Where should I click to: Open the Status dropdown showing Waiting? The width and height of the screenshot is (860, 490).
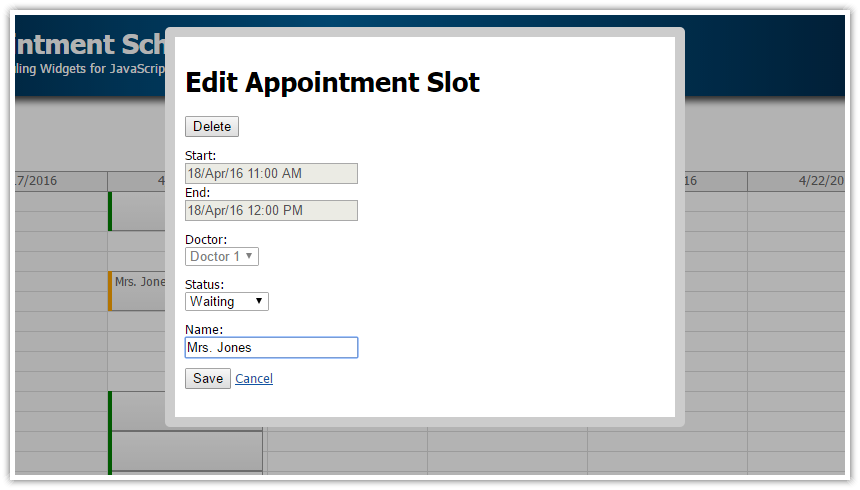[x=227, y=301]
